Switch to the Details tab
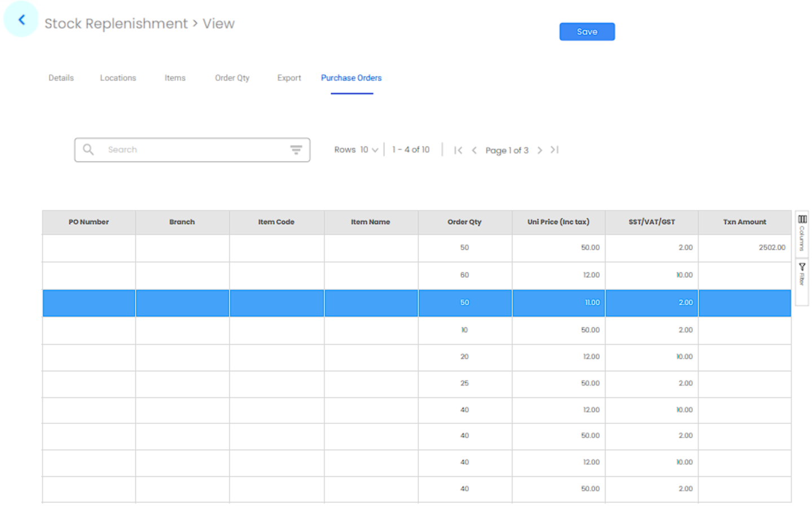The image size is (812, 508). (61, 78)
